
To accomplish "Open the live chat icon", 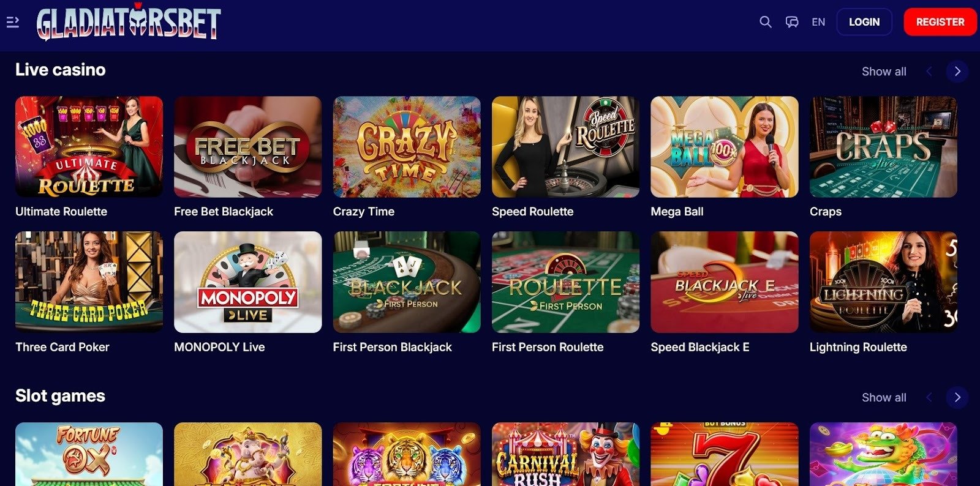I will (x=792, y=22).
